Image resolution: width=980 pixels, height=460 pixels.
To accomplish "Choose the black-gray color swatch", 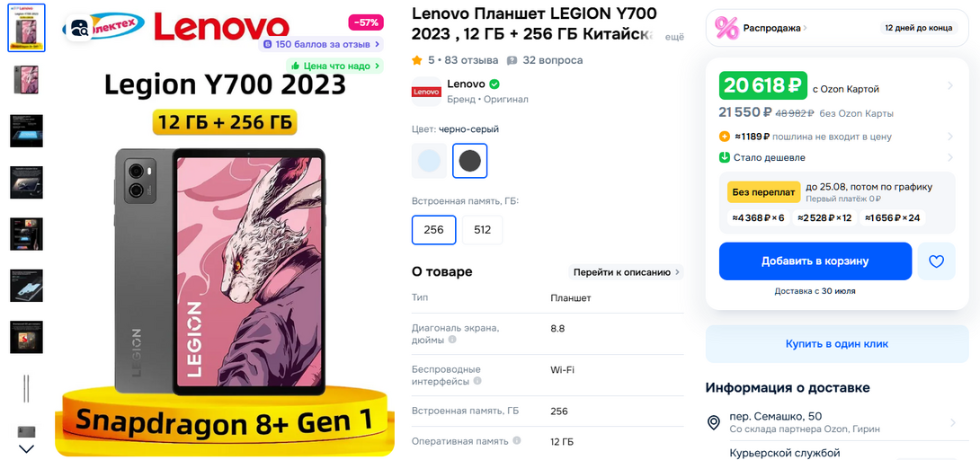I will pyautogui.click(x=470, y=161).
